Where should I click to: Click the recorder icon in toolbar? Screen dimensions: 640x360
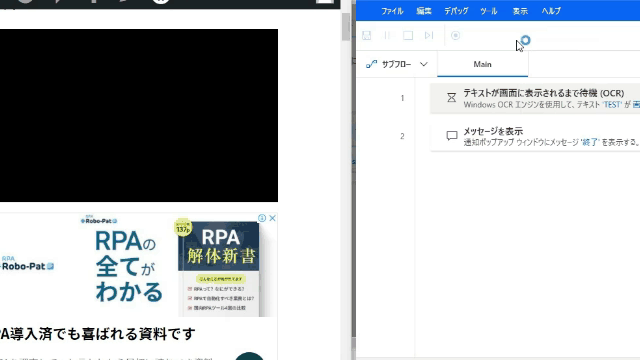point(456,36)
